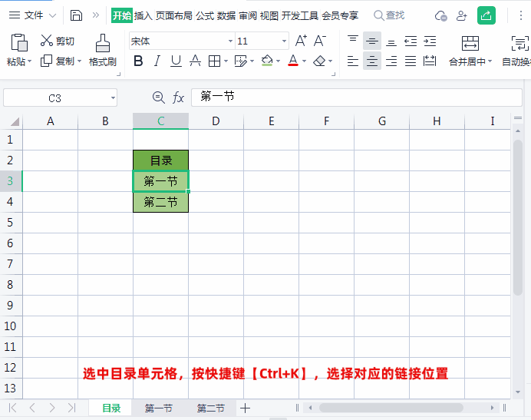Click the 剪切 cut button
This screenshot has height=420, width=531.
point(58,41)
